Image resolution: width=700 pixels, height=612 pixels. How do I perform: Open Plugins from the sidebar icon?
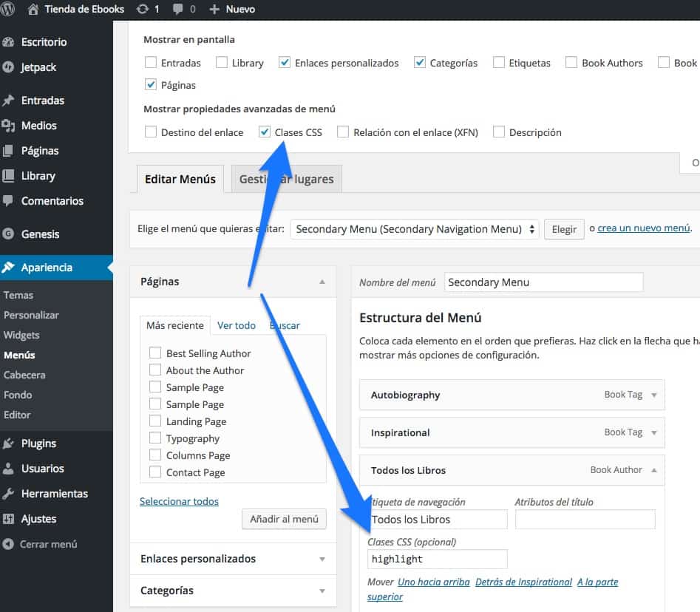pyautogui.click(x=8, y=443)
